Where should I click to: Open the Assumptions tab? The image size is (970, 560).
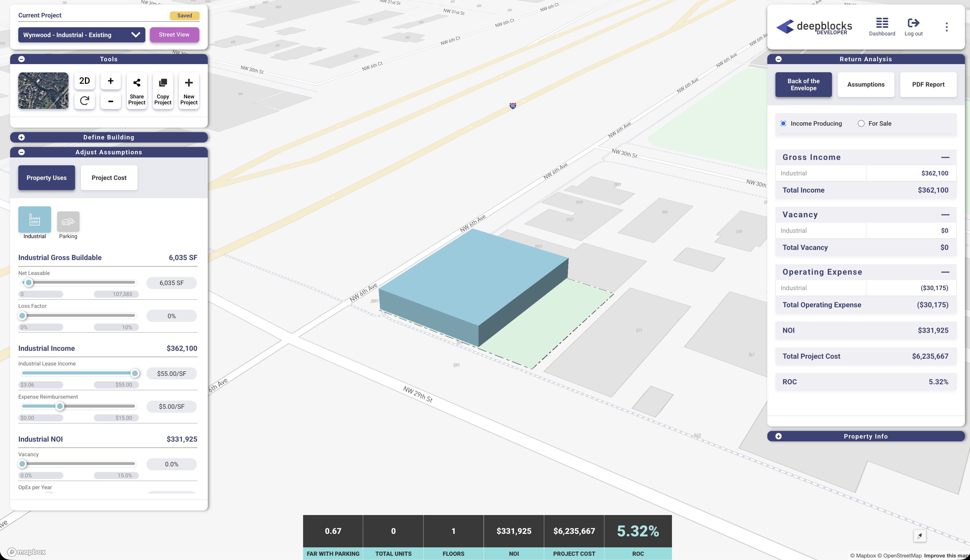click(866, 84)
